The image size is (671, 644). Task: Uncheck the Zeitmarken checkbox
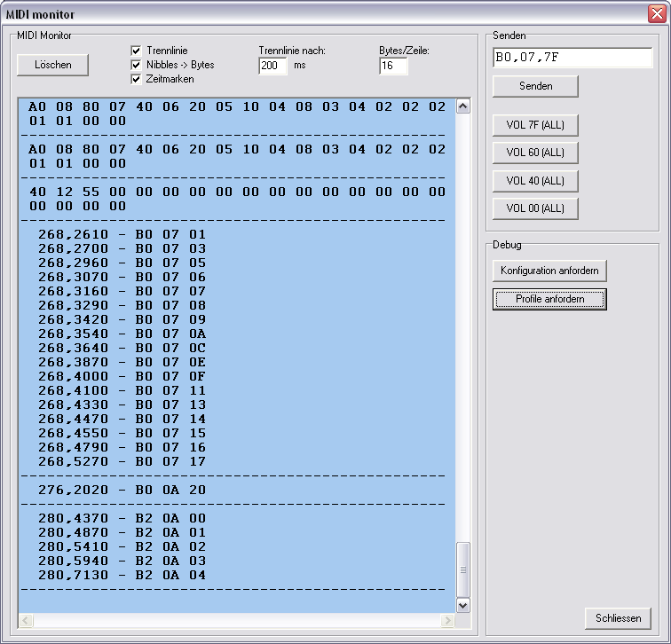[136, 79]
